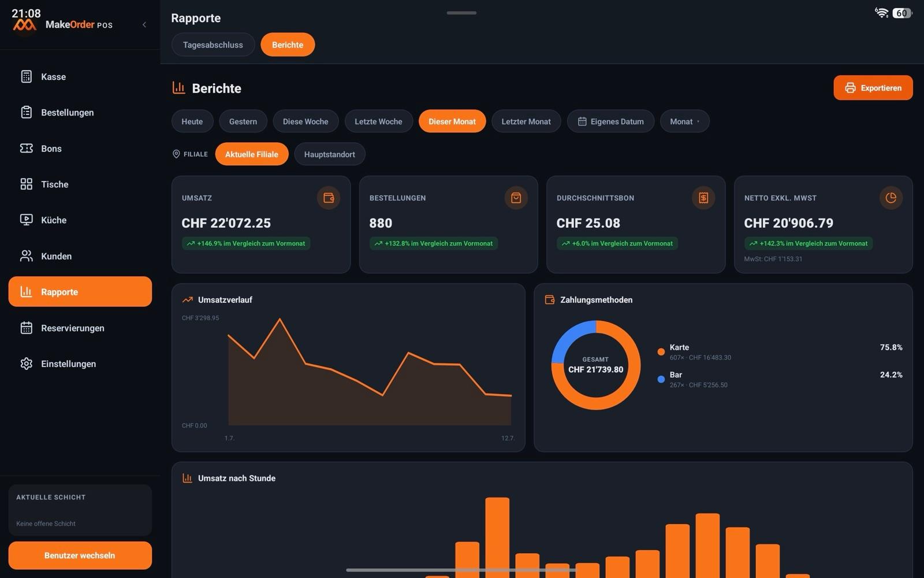Viewport: 924px width, 578px height.
Task: Click the Karte 75.8% percentage
Action: coord(891,347)
